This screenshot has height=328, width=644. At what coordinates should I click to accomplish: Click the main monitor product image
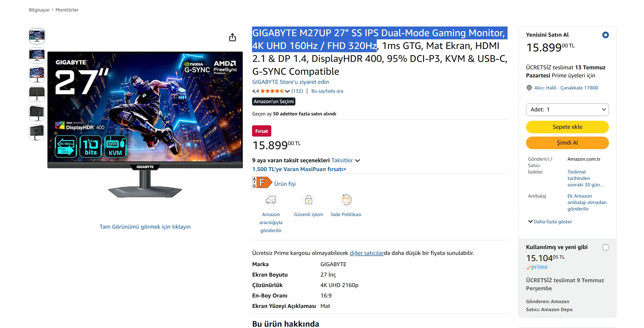point(145,125)
